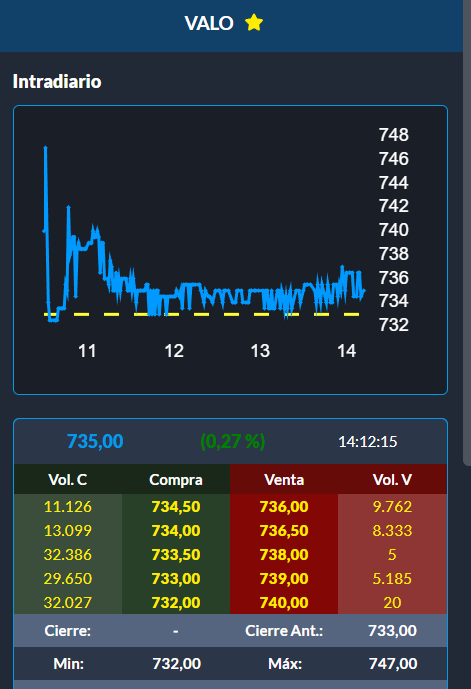The width and height of the screenshot is (471, 689).
Task: Click bid volume 32.027
Action: pos(68,602)
